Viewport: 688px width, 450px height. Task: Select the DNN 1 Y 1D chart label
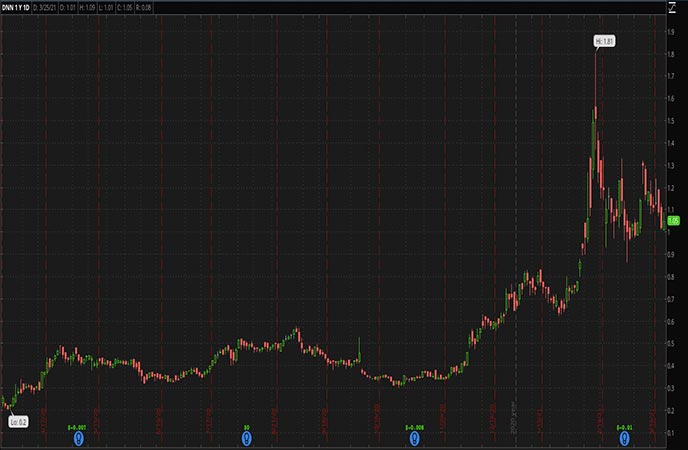click(16, 8)
